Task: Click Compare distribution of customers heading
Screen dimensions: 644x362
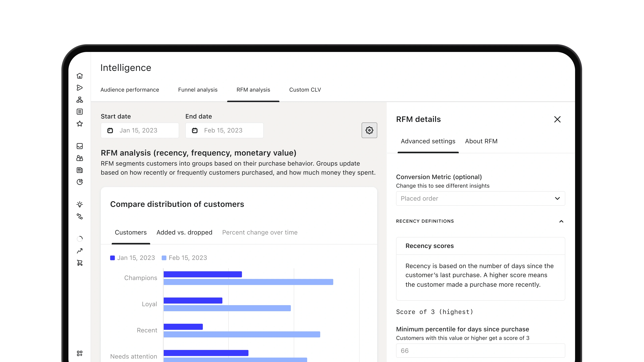Action: pyautogui.click(x=177, y=204)
